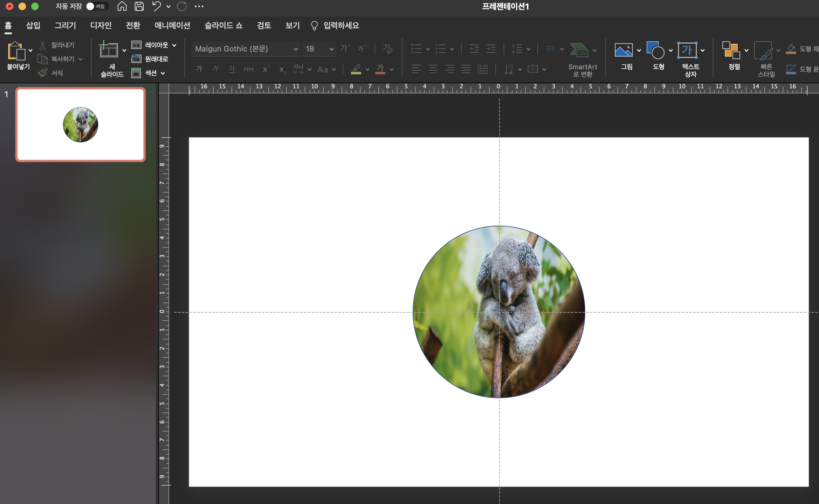Click the Save icon in title bar
Image resolution: width=819 pixels, height=504 pixels.
pyautogui.click(x=139, y=6)
